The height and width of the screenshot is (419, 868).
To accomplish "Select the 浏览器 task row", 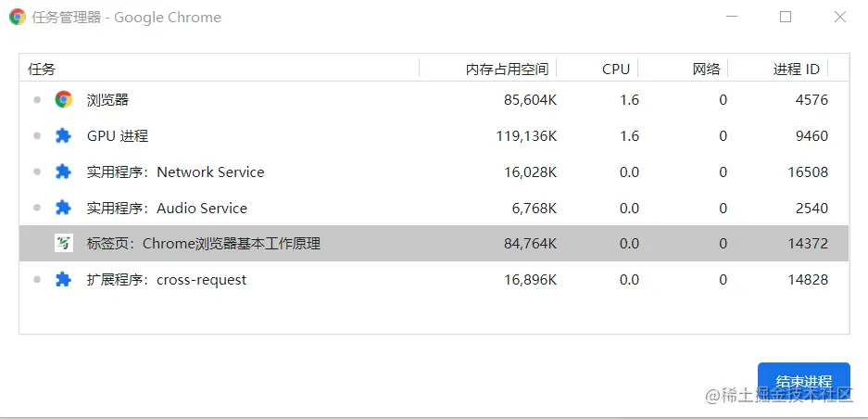I will (x=434, y=100).
